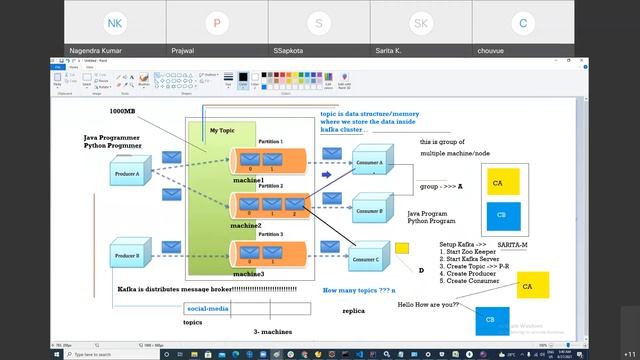This screenshot has height=360, width=640.
Task: Click the Windows taskbar search box
Action: [x=111, y=354]
